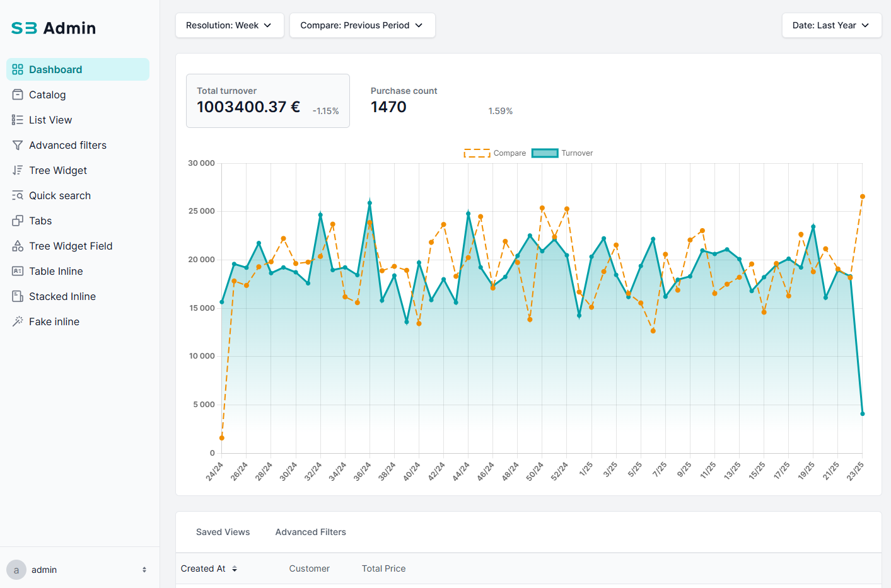Select the Total turnover metric card
The image size is (891, 588).
267,101
